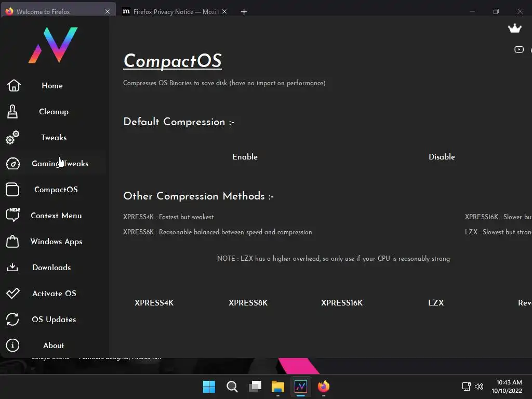The width and height of the screenshot is (532, 399).
Task: Open the YouTube icon at top right
Action: coord(519,49)
